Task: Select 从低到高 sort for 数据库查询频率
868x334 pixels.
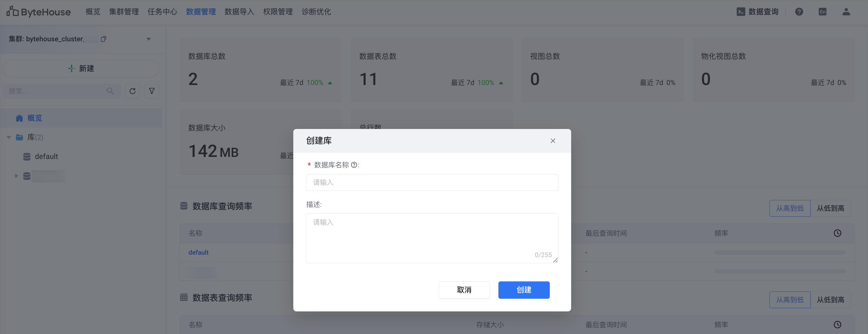Action: pyautogui.click(x=830, y=208)
